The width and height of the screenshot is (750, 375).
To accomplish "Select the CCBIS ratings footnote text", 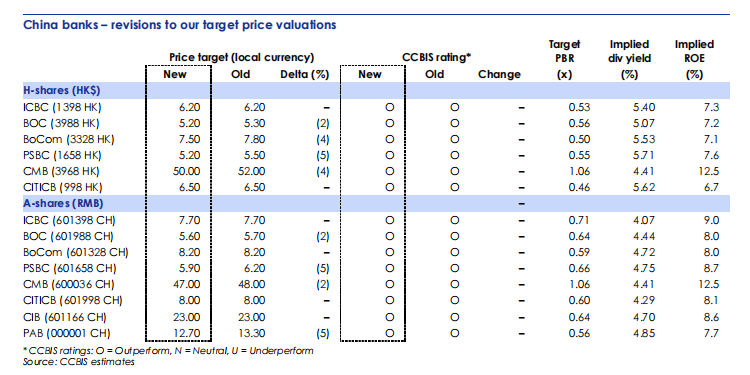I will tap(168, 351).
